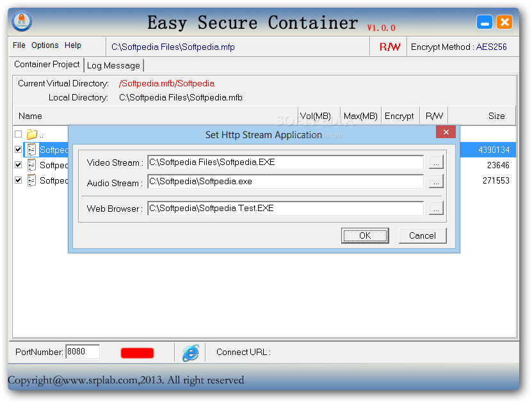532x403 pixels.
Task: Browse for Audio Stream application
Action: [x=436, y=182]
